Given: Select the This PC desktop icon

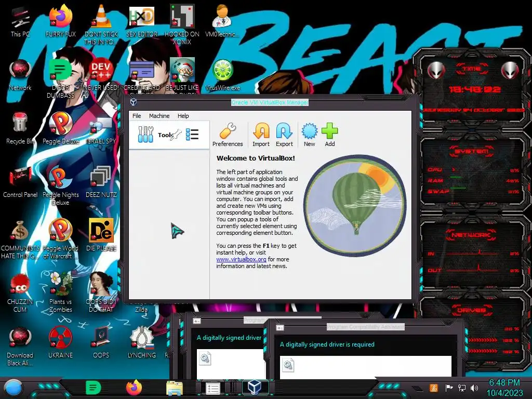Looking at the screenshot, I should pos(20,21).
